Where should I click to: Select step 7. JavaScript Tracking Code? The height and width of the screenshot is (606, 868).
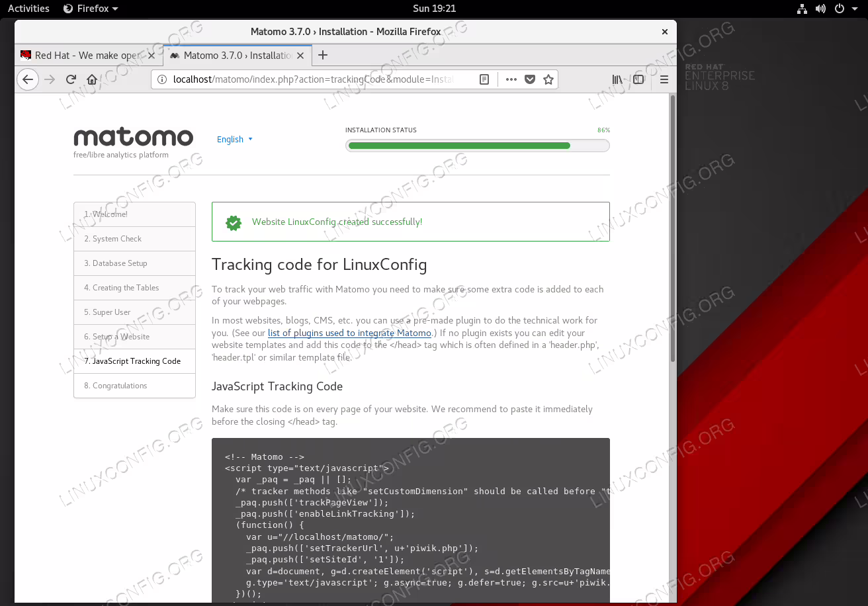point(134,361)
